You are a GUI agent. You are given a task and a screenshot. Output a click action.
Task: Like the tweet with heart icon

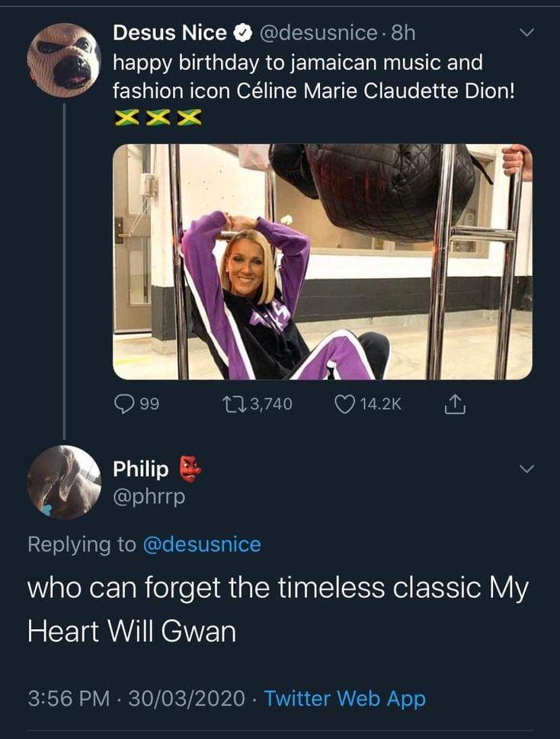(344, 404)
